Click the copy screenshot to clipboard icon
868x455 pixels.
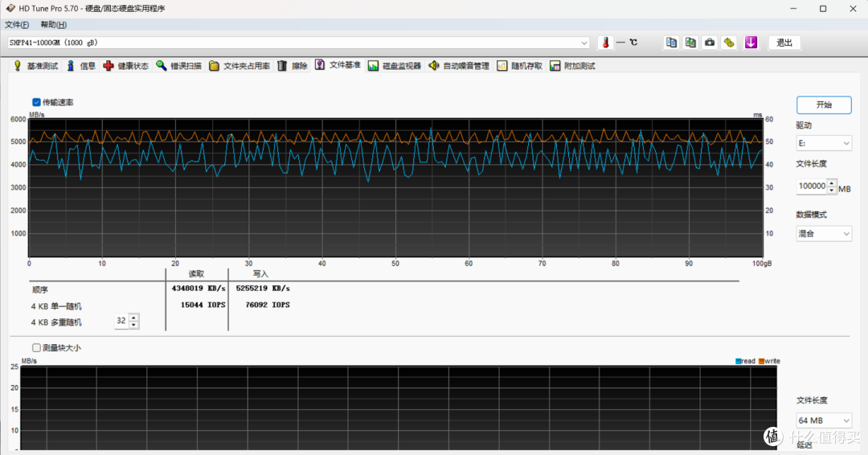point(690,43)
